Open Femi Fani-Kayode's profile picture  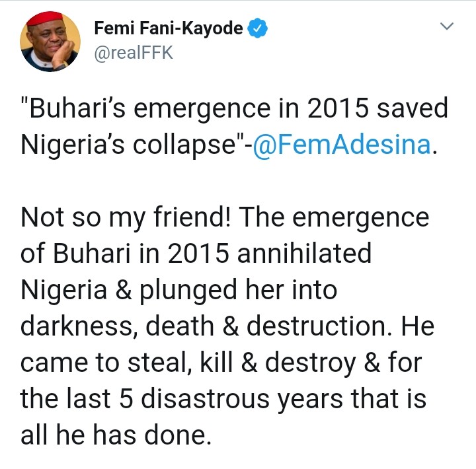(50, 40)
